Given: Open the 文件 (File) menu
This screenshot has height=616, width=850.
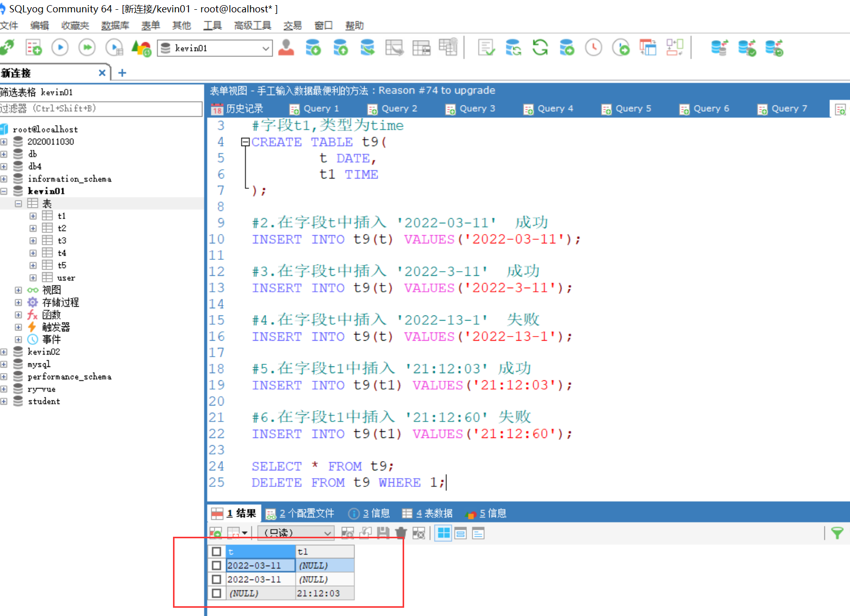Looking at the screenshot, I should pyautogui.click(x=9, y=26).
